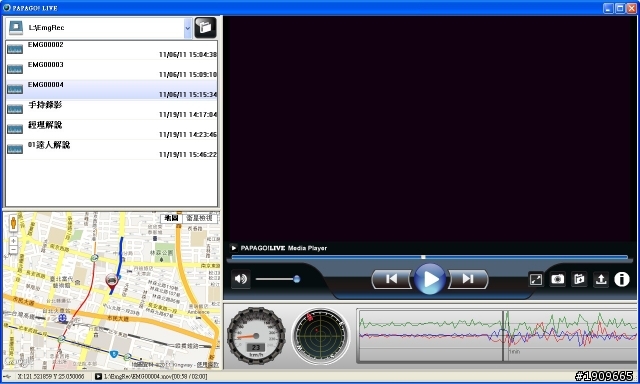
Task: Play the video
Action: [x=430, y=279]
